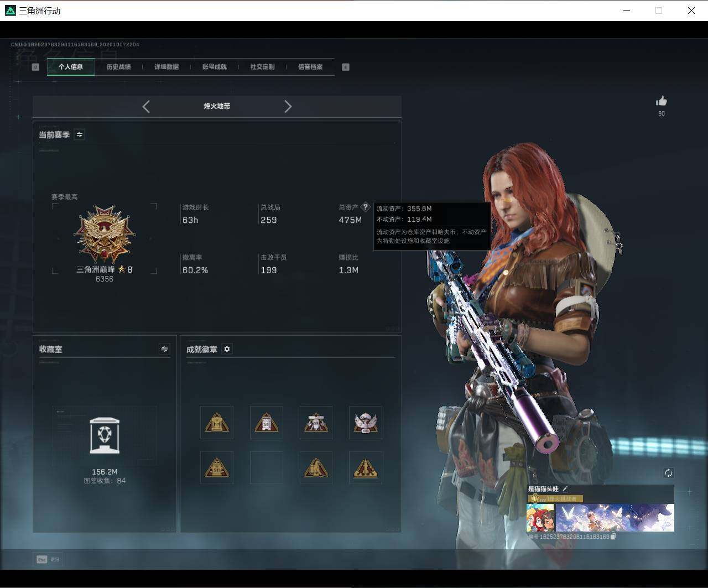The width and height of the screenshot is (708, 588).
Task: Click the 烽火地带 mode title
Action: [217, 106]
